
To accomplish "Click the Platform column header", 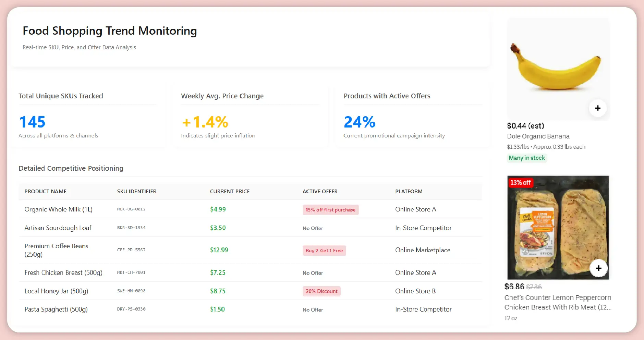I will click(x=409, y=192).
